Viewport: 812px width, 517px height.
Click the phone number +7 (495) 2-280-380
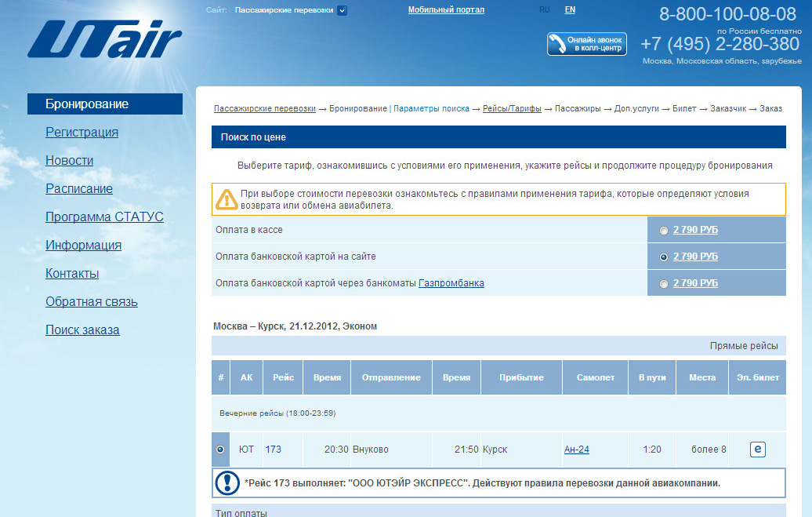coord(720,44)
